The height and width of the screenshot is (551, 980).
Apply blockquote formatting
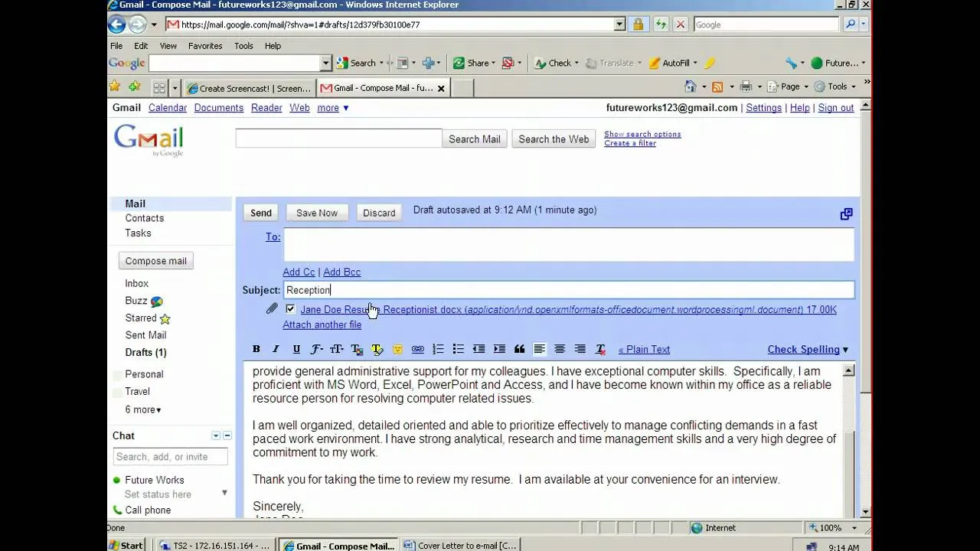pos(520,349)
